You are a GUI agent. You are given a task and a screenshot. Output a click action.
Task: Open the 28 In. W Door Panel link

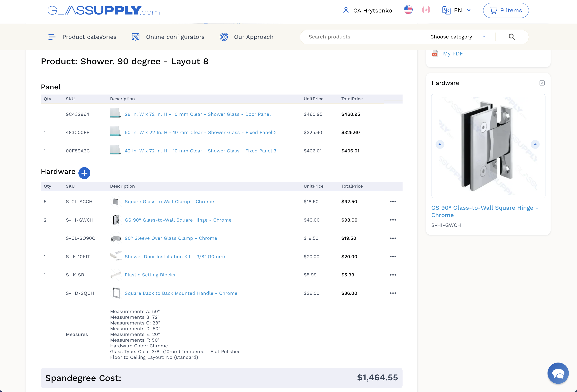[197, 114]
